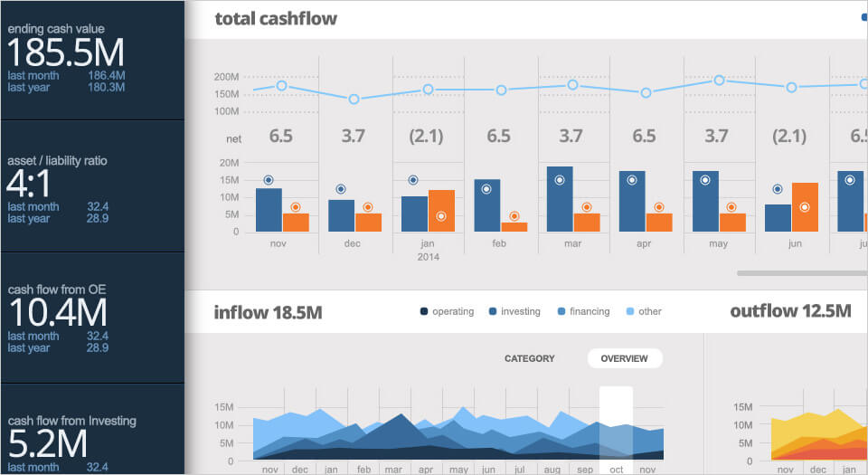Toggle the investing legend series
The image size is (868, 475).
[x=514, y=311]
